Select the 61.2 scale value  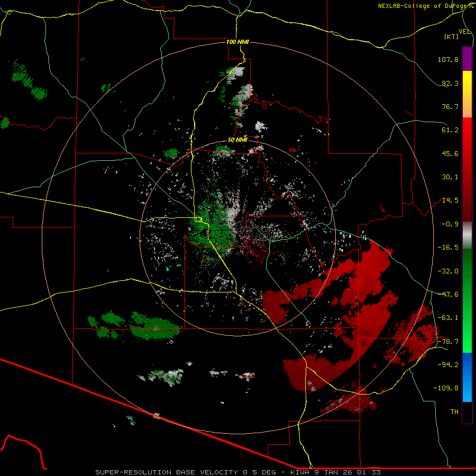pos(450,130)
